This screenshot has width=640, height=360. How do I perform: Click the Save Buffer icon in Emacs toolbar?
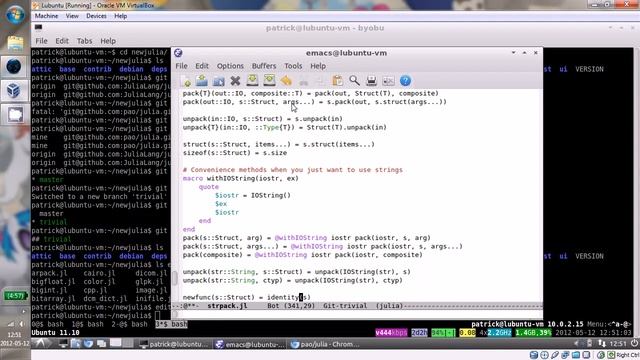click(252, 80)
